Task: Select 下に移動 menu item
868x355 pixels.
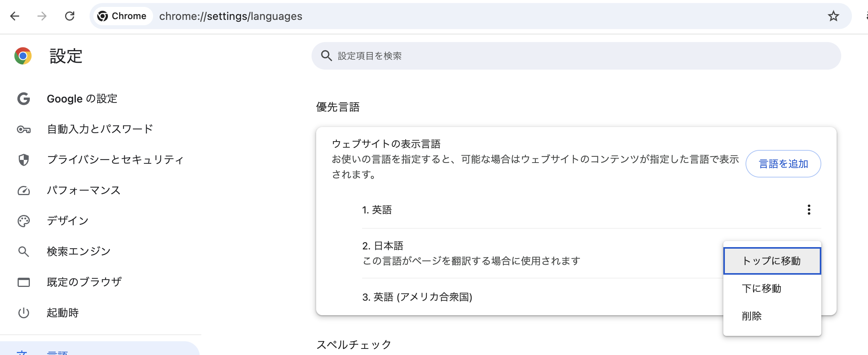Action: tap(762, 288)
